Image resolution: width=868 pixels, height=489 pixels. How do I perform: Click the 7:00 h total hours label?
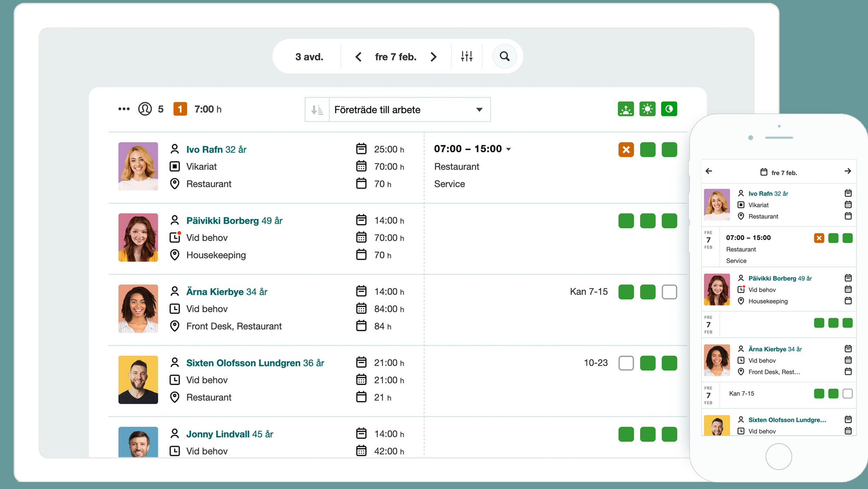pos(208,109)
